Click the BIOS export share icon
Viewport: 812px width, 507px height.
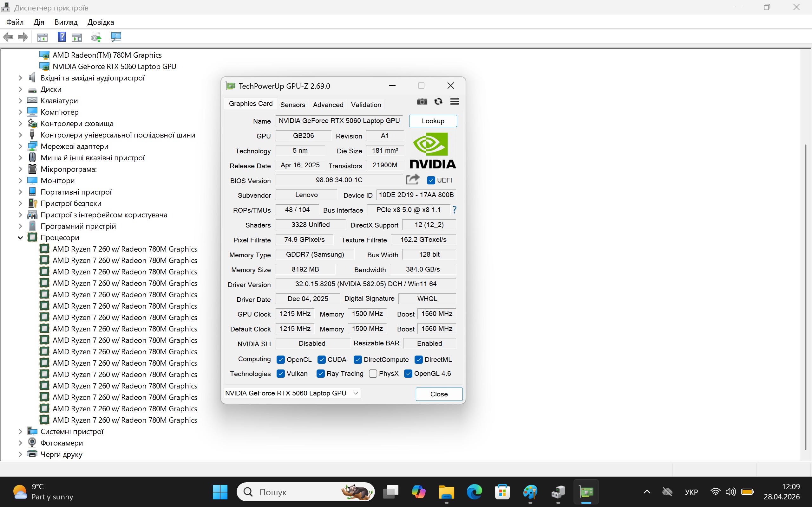click(412, 180)
